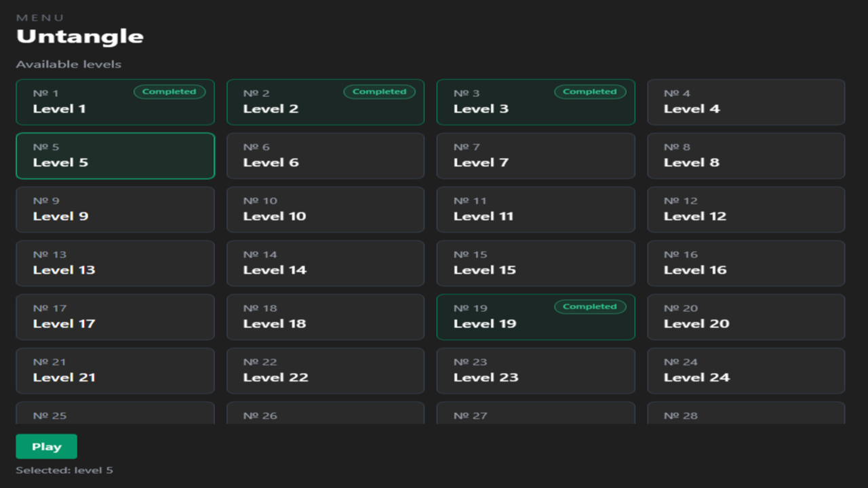Select the Level 10 tile
The width and height of the screenshot is (868, 488).
point(325,209)
